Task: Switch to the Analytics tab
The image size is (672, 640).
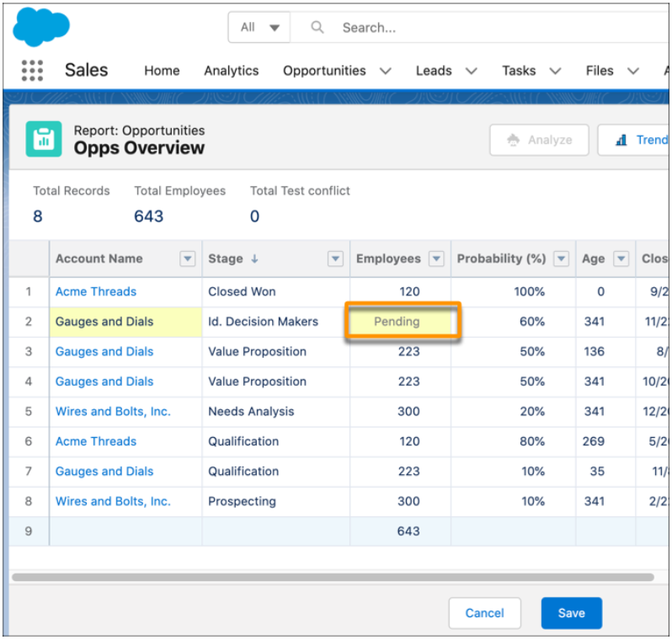Action: (x=231, y=71)
